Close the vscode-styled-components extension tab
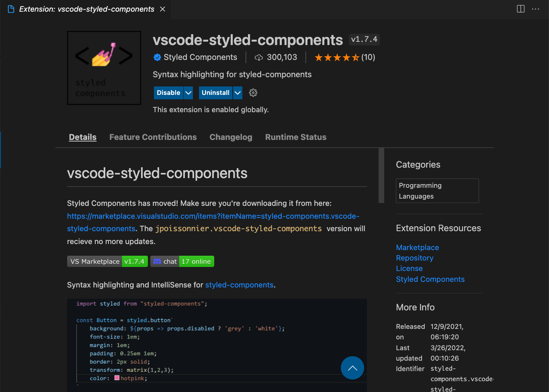The height and width of the screenshot is (392, 549). (162, 9)
